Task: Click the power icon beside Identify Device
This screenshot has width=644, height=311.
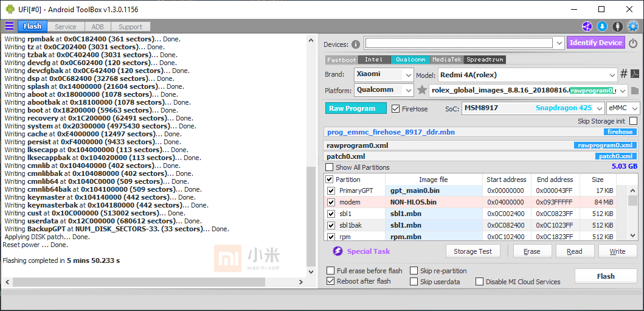Action: coord(633,43)
